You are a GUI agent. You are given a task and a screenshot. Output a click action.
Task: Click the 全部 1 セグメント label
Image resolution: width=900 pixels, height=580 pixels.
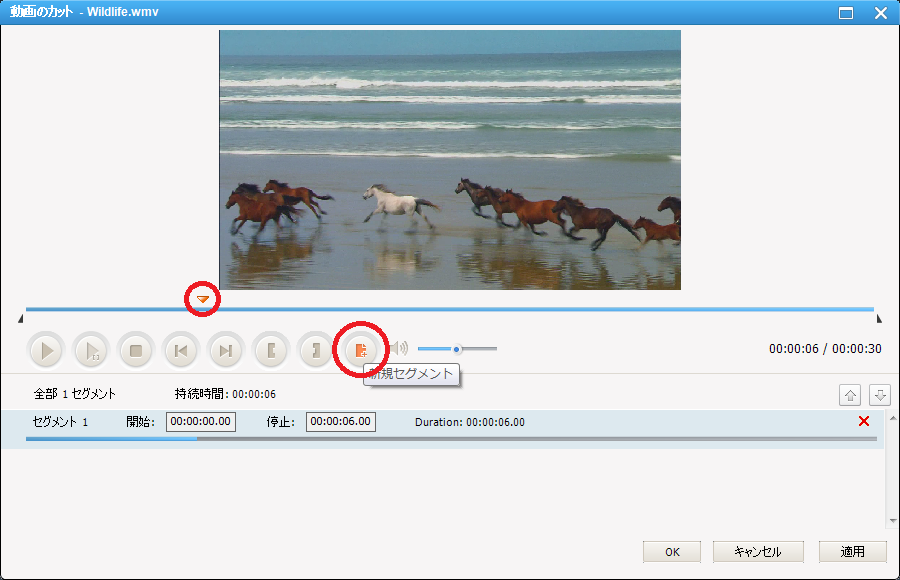coord(75,394)
